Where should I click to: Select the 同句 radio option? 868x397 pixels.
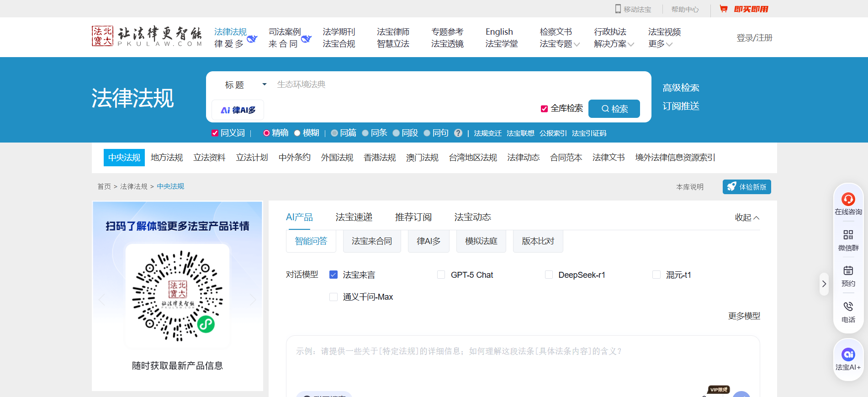coord(427,133)
